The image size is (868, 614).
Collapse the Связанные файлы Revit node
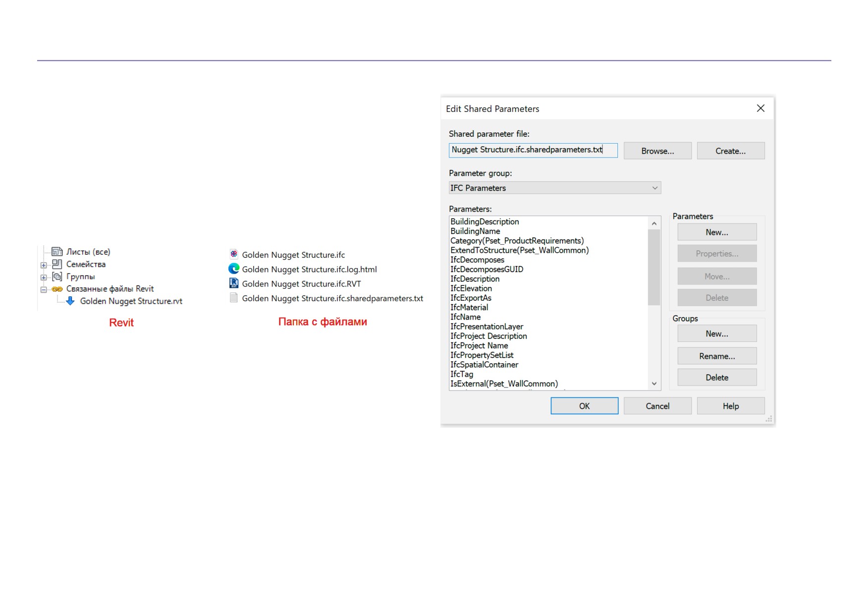tap(44, 289)
